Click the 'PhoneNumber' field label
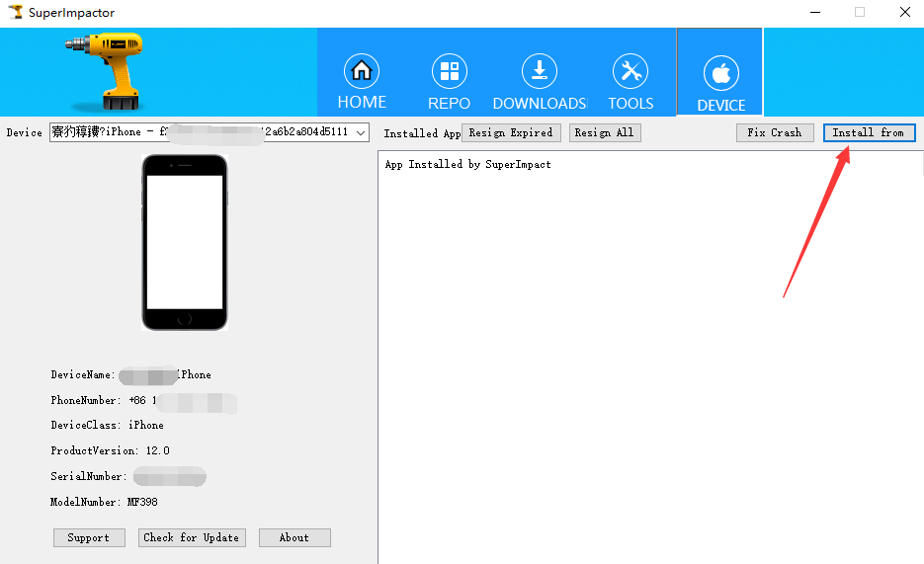Screen dimensions: 924x564 (85, 400)
